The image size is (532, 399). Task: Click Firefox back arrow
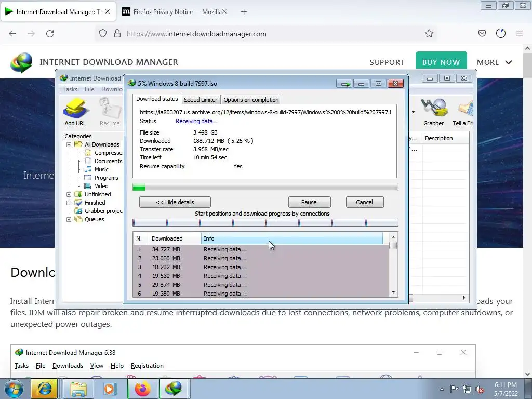point(12,34)
